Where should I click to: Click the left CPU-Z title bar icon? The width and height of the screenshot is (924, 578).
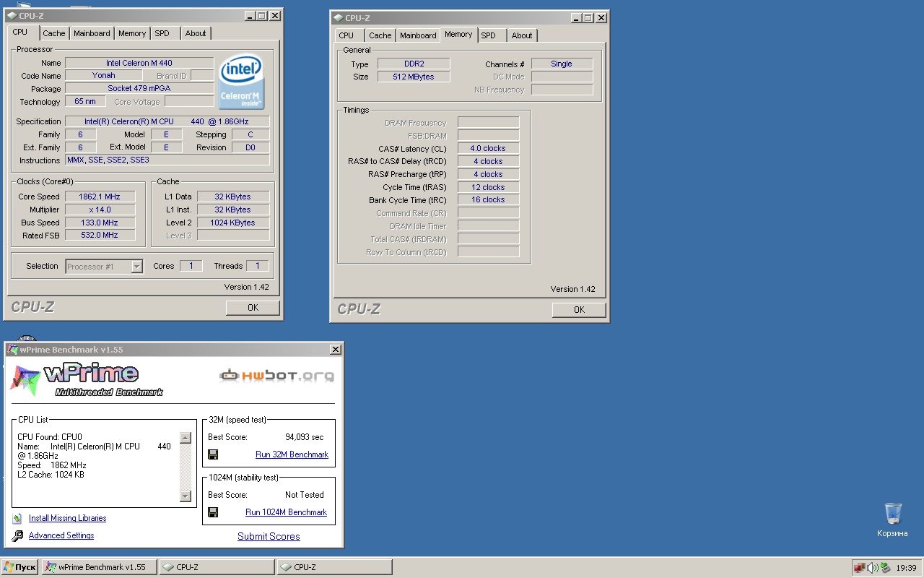click(12, 16)
